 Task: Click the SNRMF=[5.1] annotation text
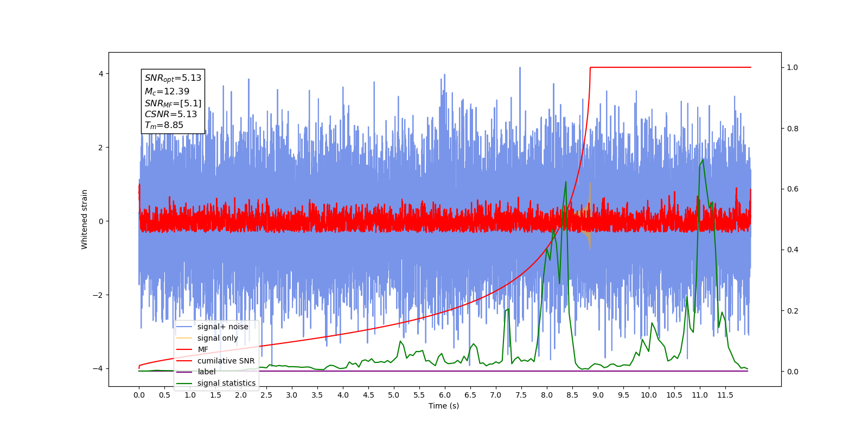[x=173, y=103]
